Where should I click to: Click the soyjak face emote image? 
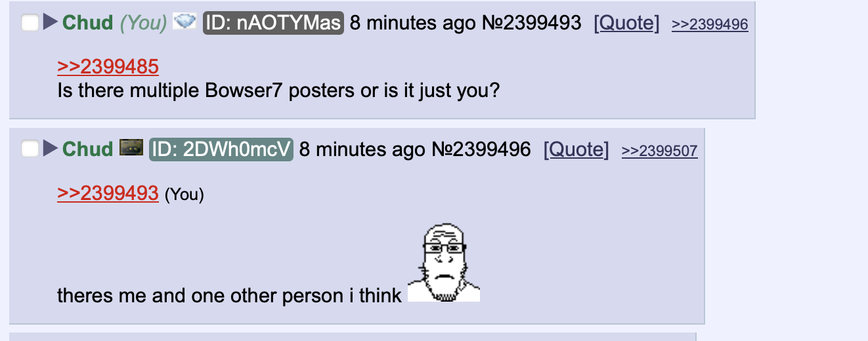[x=444, y=262]
